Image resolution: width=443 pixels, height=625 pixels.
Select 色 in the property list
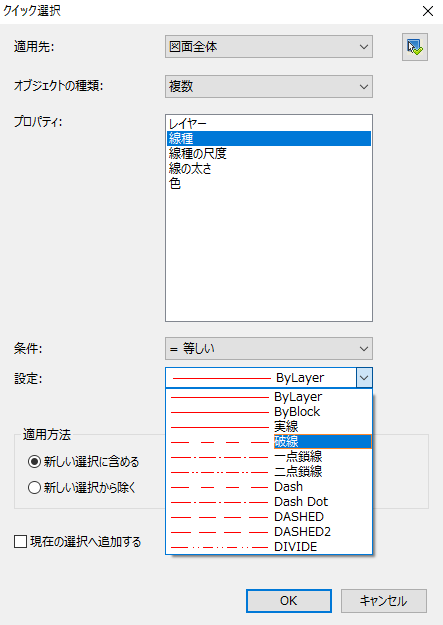(x=269, y=184)
